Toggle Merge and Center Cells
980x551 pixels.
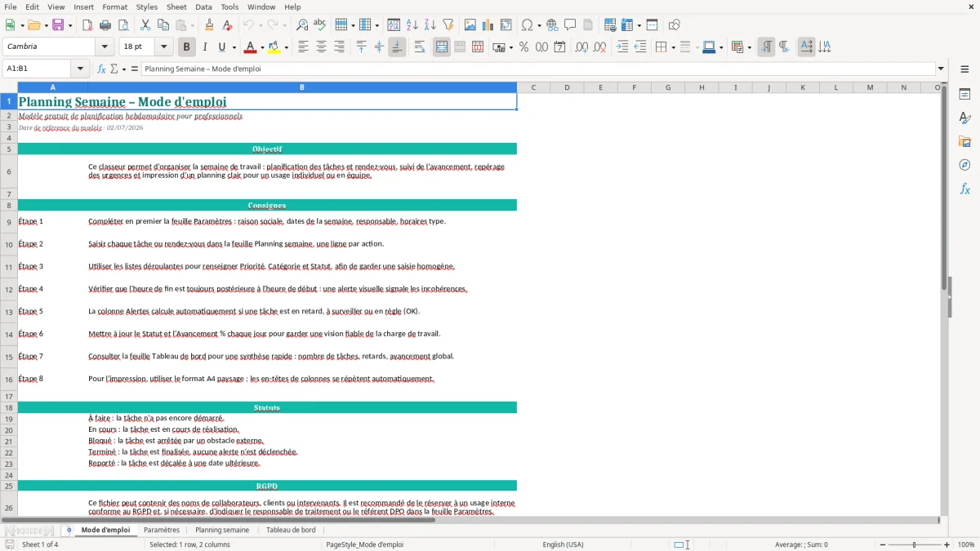pos(442,47)
